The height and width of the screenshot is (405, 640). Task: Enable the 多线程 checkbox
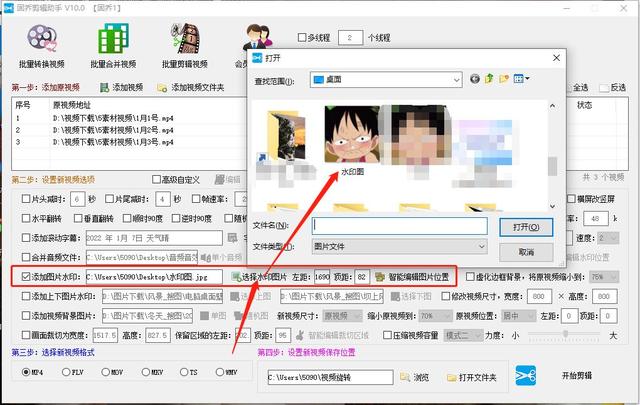tap(302, 38)
